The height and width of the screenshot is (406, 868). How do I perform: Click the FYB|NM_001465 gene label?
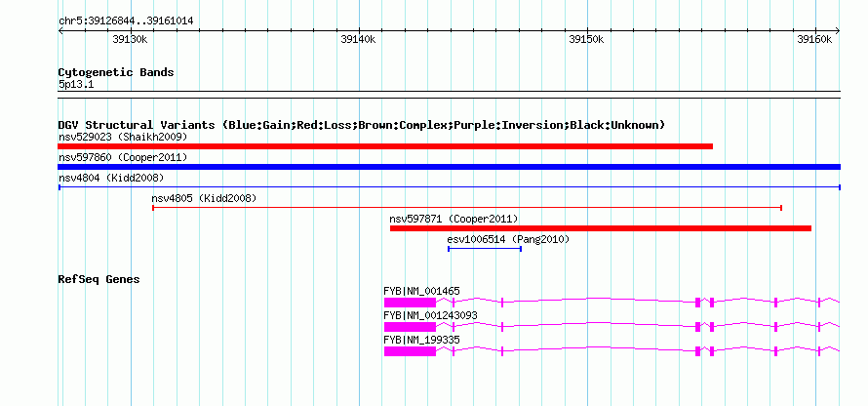421,291
